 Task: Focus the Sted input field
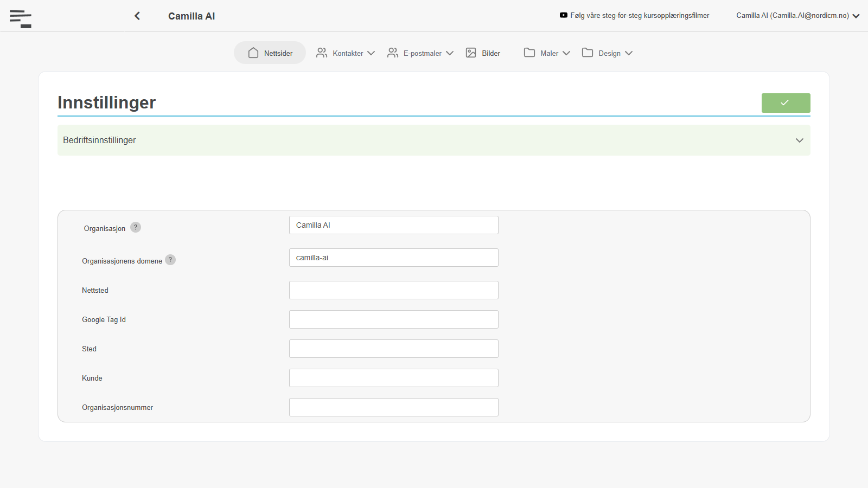click(394, 349)
